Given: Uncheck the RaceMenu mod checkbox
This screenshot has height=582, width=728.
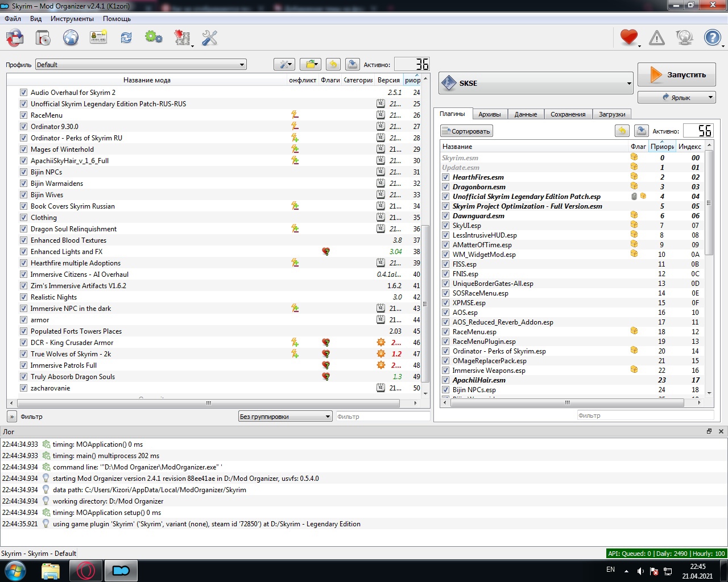Looking at the screenshot, I should 23,115.
